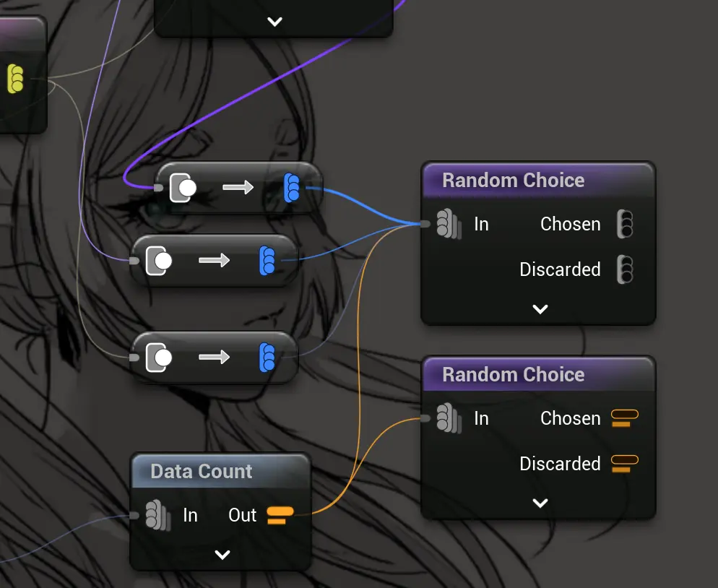Click the gray Discarded output pin

(625, 269)
